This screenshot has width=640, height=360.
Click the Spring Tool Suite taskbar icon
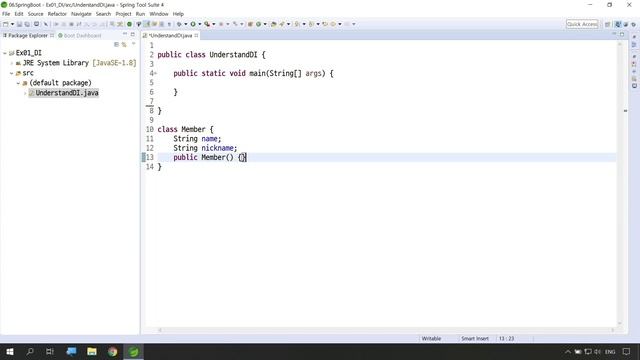[133, 351]
